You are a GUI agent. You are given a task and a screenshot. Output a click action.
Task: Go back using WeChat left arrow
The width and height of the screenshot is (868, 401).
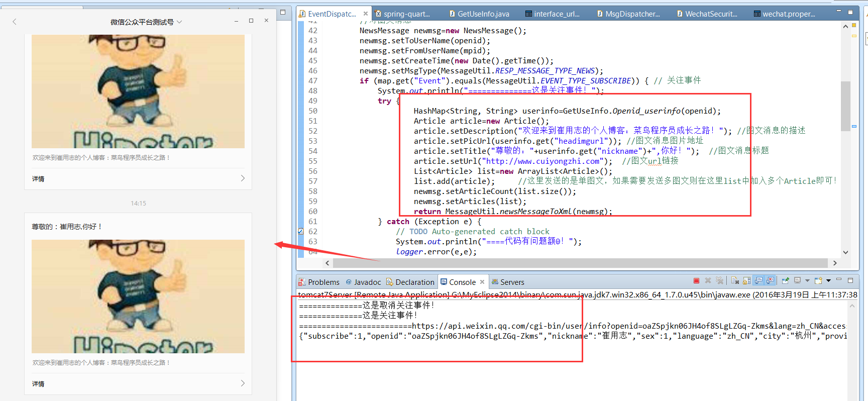coord(15,22)
